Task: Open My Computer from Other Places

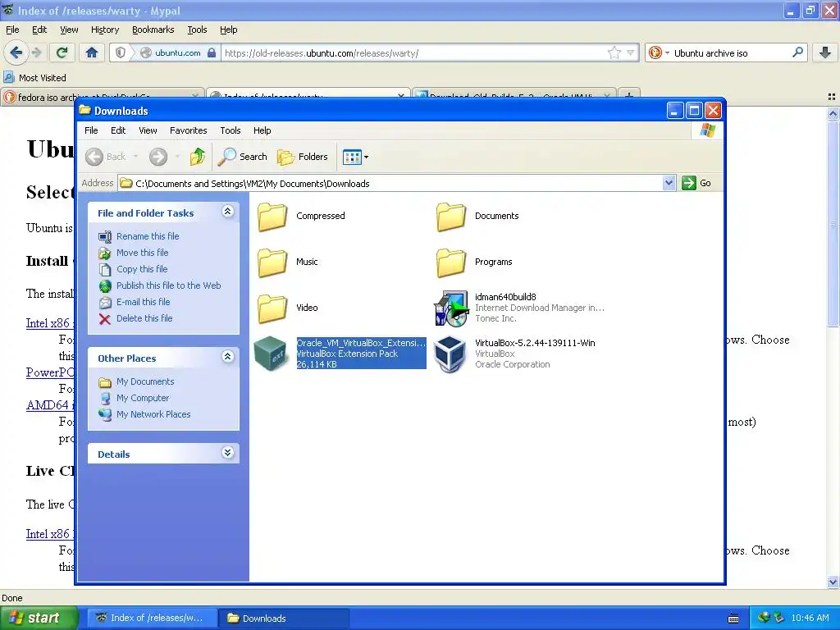Action: coord(143,398)
